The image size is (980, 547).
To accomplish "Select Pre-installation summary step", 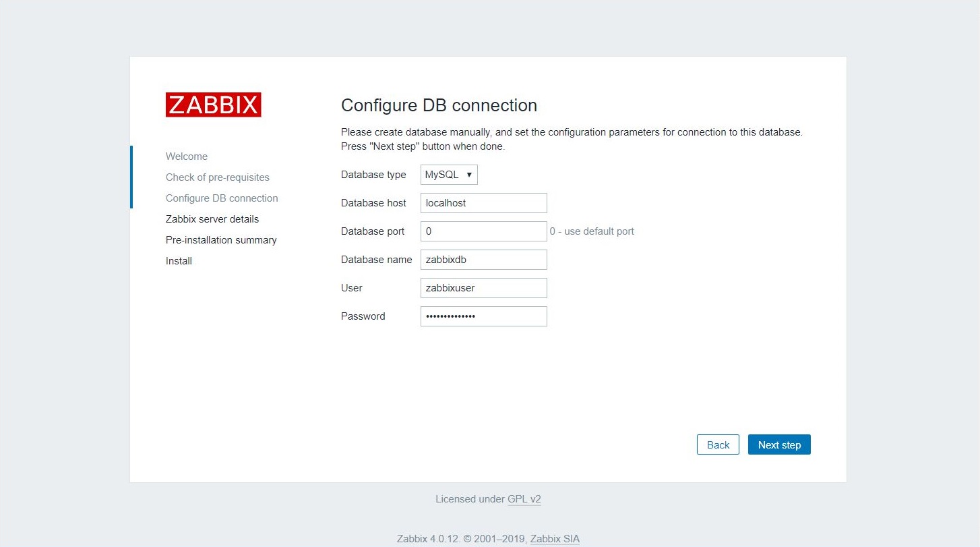I will click(221, 240).
